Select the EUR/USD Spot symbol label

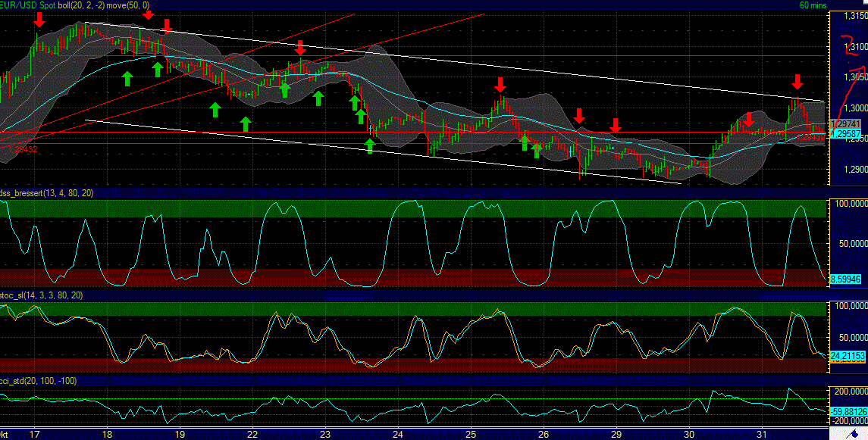21,5
